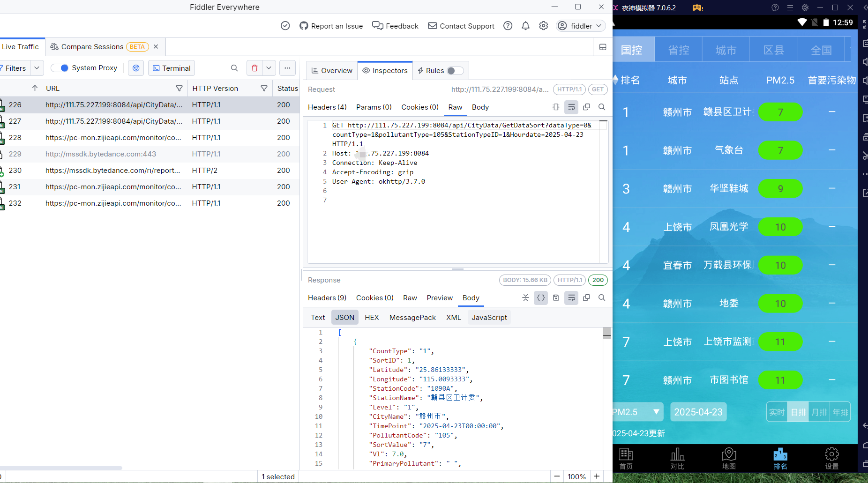Expand the Filters dropdown arrow
Viewport: 868px width, 483px height.
[37, 68]
